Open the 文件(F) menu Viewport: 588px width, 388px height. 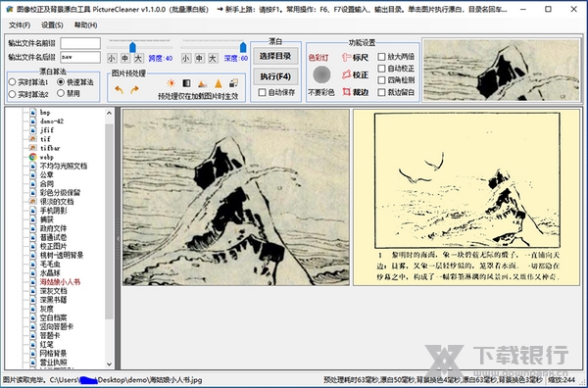pyautogui.click(x=20, y=25)
